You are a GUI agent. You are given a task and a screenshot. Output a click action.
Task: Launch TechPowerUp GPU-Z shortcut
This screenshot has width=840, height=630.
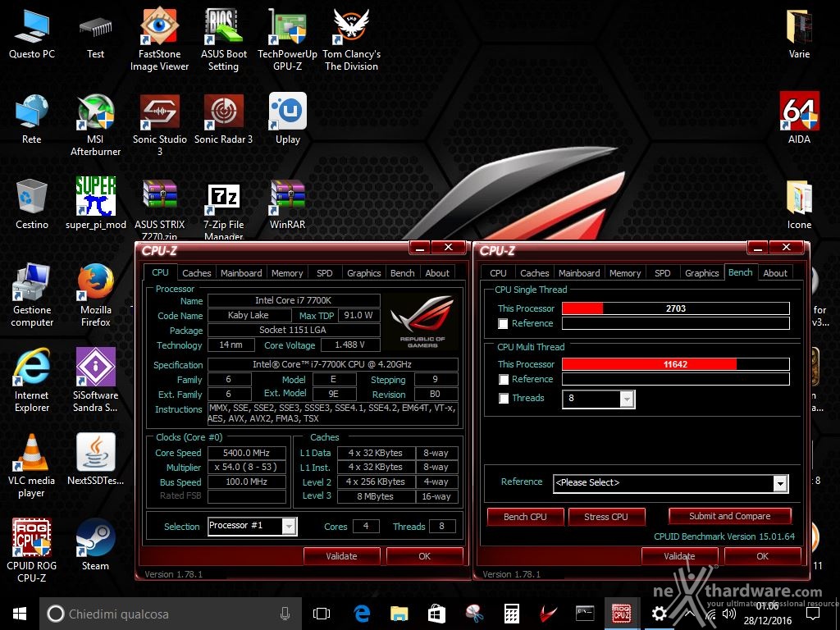288,39
